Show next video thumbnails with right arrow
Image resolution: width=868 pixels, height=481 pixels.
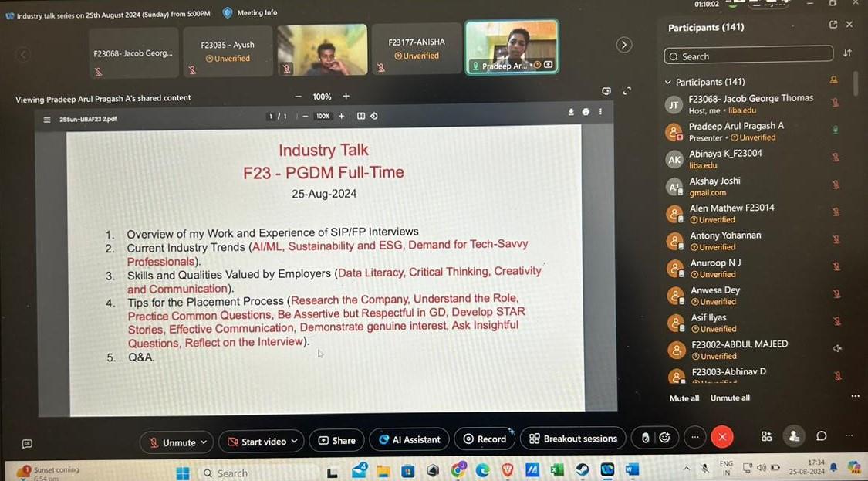coord(624,45)
